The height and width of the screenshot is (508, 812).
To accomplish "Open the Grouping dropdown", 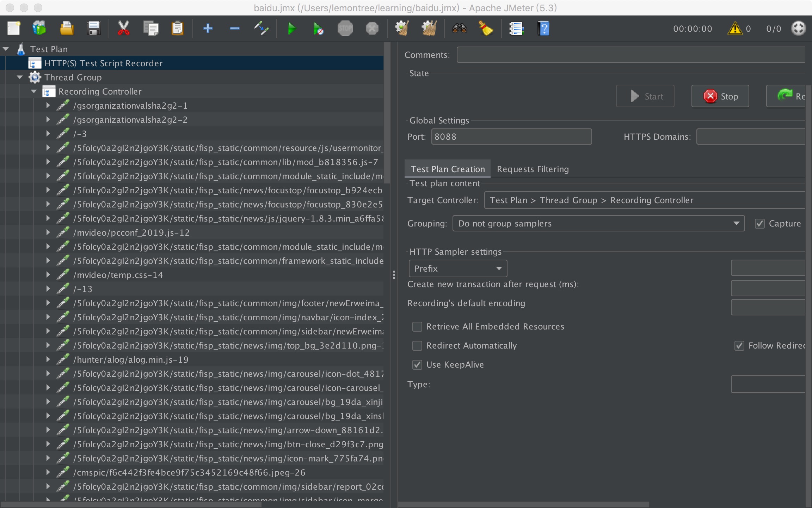I will (598, 224).
